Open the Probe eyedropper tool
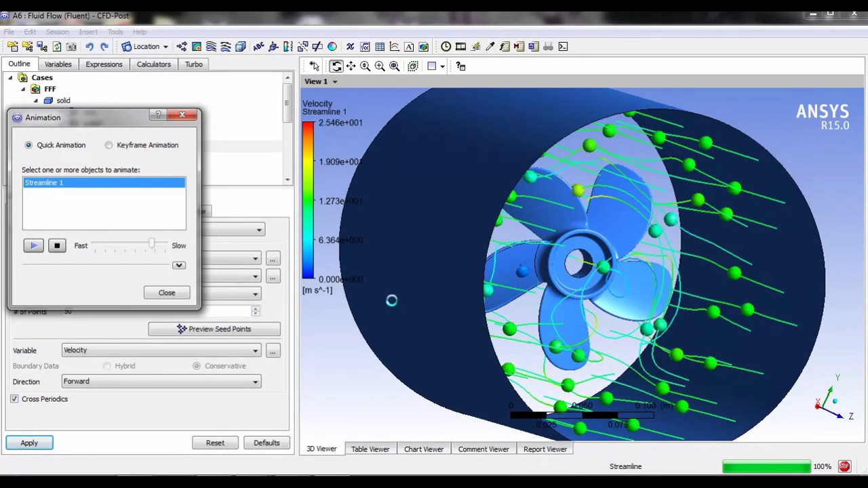The image size is (868, 488). point(490,47)
